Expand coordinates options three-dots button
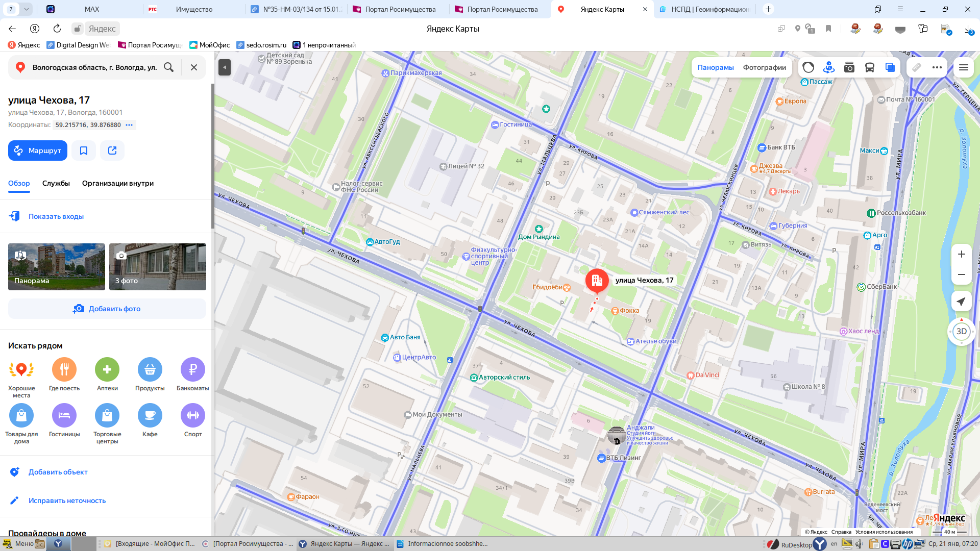 click(130, 125)
